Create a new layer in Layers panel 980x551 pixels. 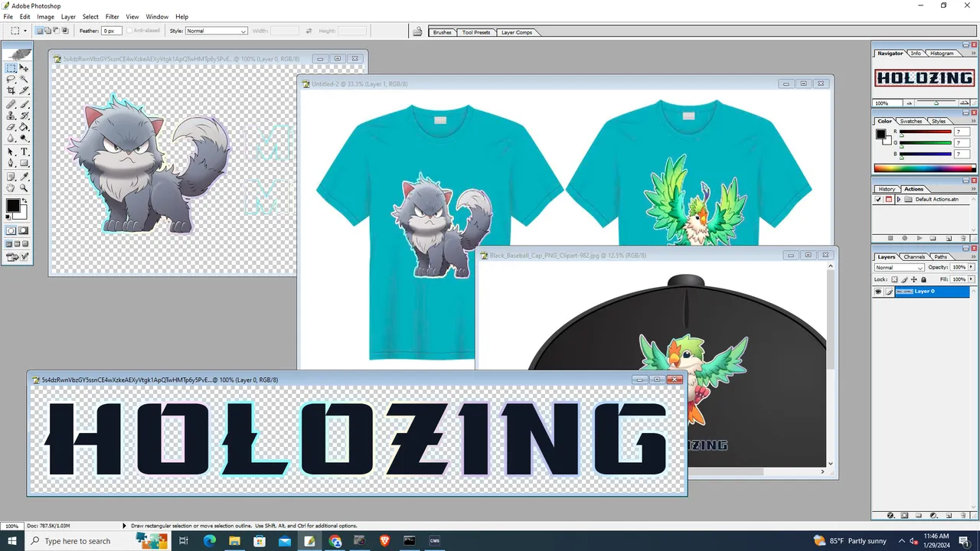949,516
